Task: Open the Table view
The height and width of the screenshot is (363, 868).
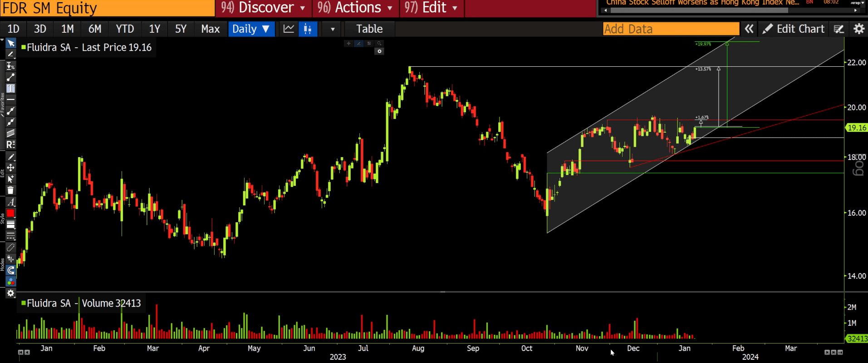Action: (x=369, y=29)
